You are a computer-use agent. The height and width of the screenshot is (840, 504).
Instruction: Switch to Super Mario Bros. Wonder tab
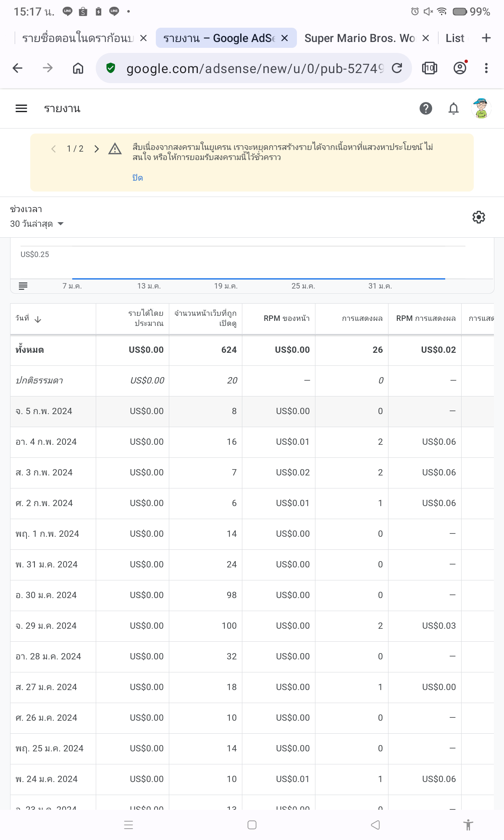359,38
